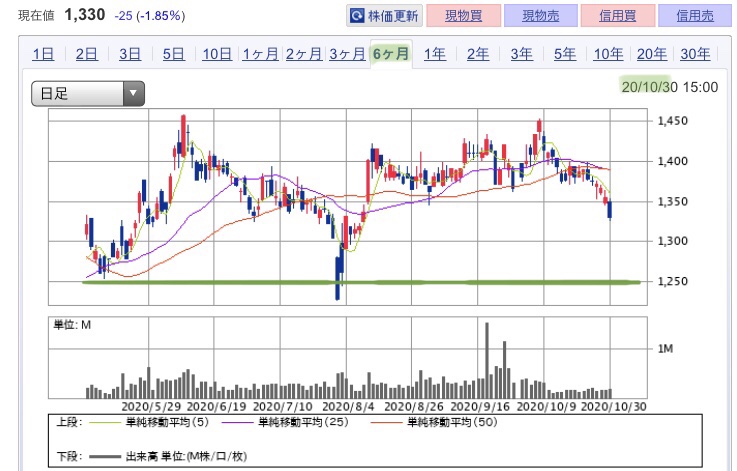
Task: Click the -25 (-1.85%) change value
Action: click(150, 16)
